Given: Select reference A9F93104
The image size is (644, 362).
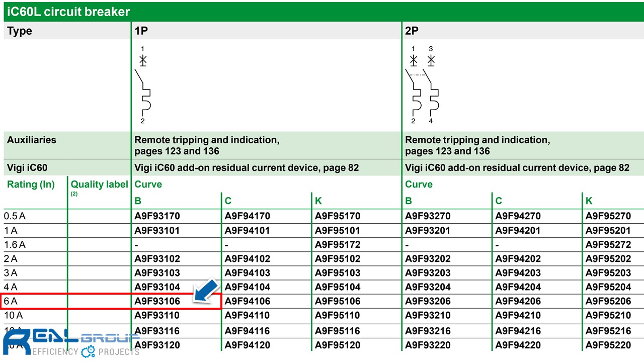Looking at the screenshot, I should tap(157, 287).
